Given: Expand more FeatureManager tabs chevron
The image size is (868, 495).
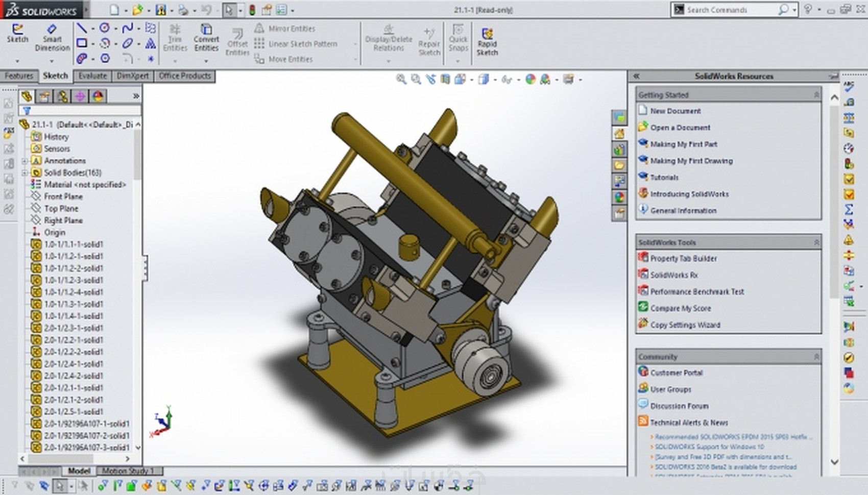Looking at the screenshot, I should point(136,96).
